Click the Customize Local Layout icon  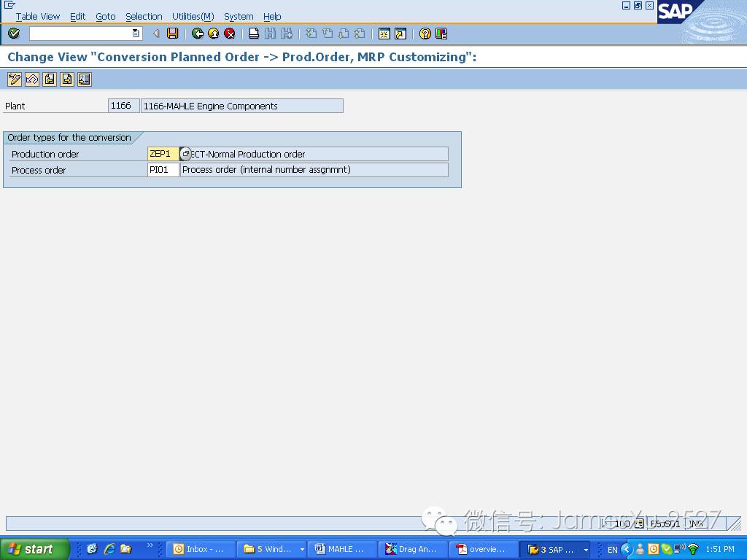click(441, 34)
